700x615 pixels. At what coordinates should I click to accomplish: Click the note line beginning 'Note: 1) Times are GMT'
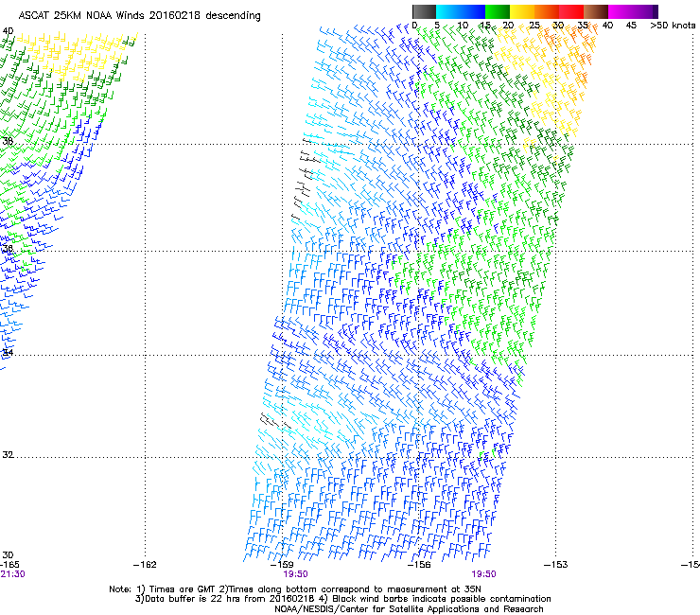[295, 589]
